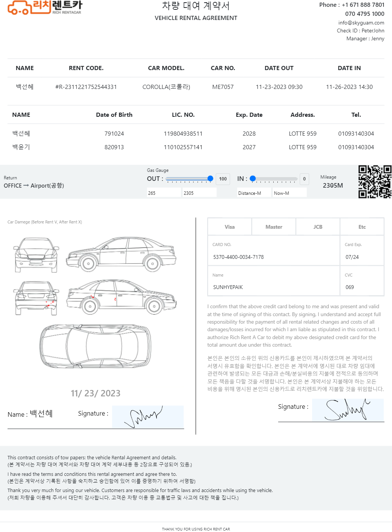The width and height of the screenshot is (392, 532).
Task: Click the Rich Rentacar logo
Action: [x=45, y=8]
